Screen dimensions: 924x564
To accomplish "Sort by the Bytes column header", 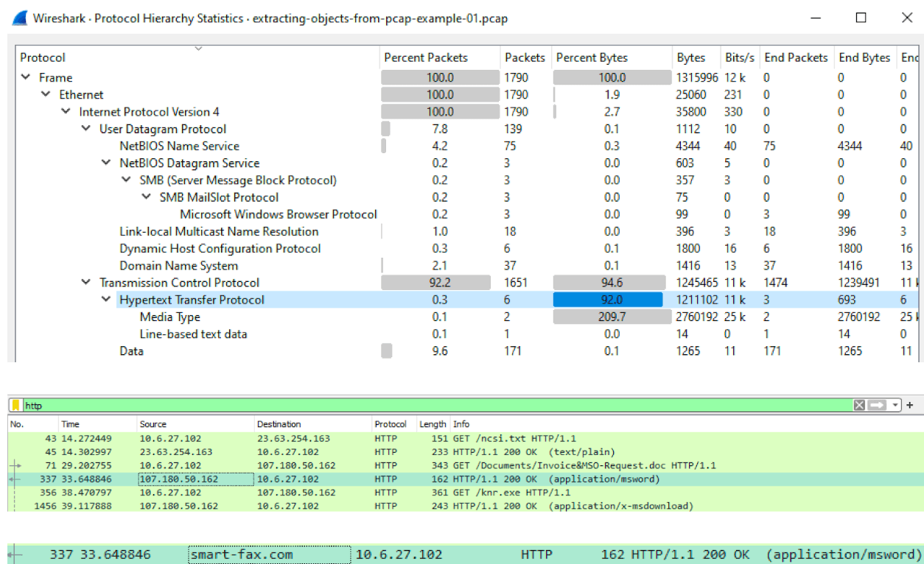I will tap(690, 57).
